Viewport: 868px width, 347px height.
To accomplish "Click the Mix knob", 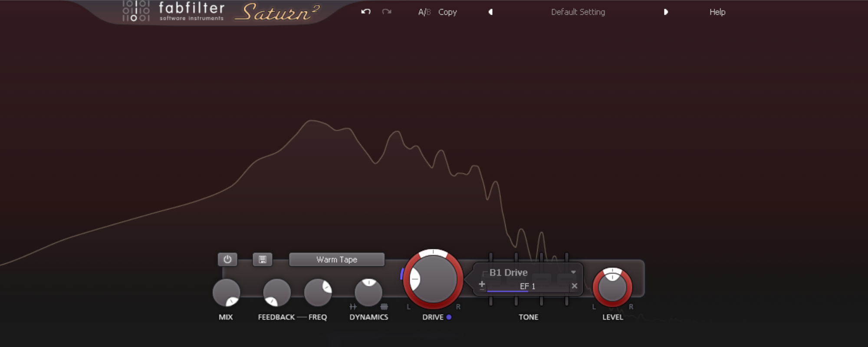I will click(x=226, y=292).
